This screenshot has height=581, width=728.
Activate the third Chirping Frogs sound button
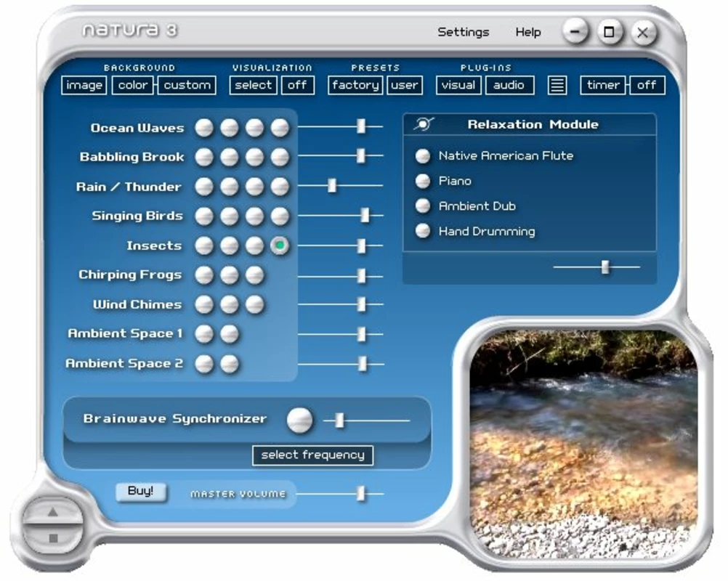click(x=254, y=275)
